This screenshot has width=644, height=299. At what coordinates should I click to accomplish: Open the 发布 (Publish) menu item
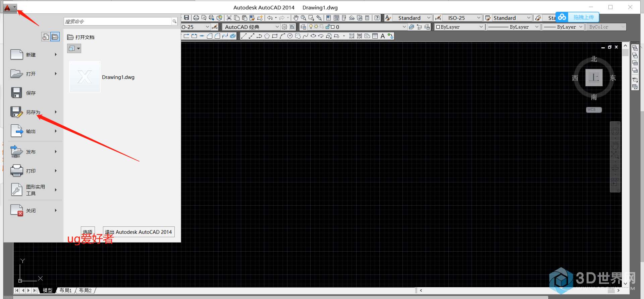click(x=34, y=152)
